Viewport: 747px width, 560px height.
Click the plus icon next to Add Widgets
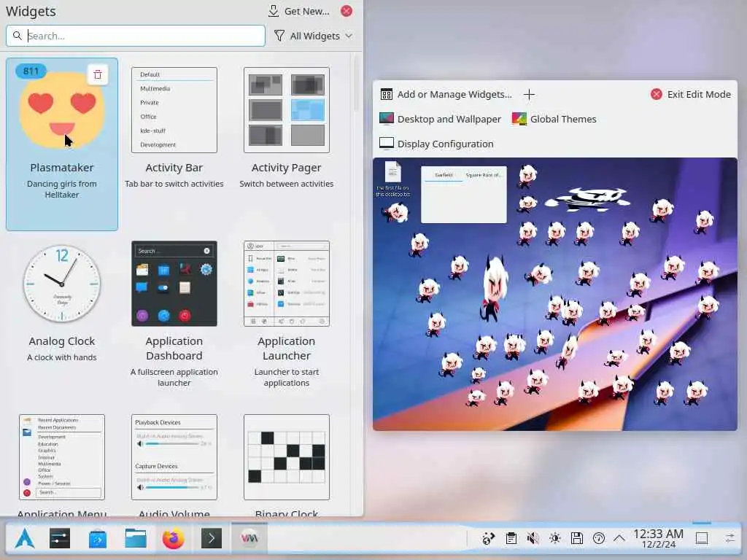pos(529,94)
